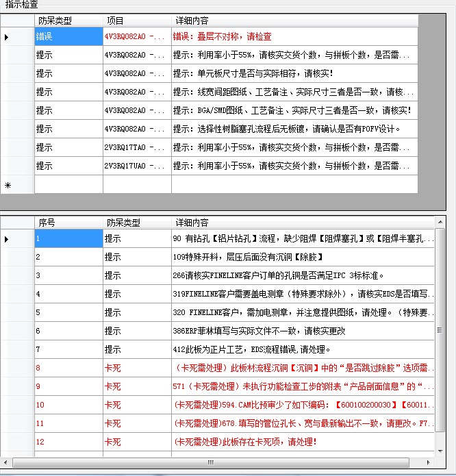Click the 详细内容 header in lower table
This screenshot has width=456, height=476.
[x=303, y=223]
